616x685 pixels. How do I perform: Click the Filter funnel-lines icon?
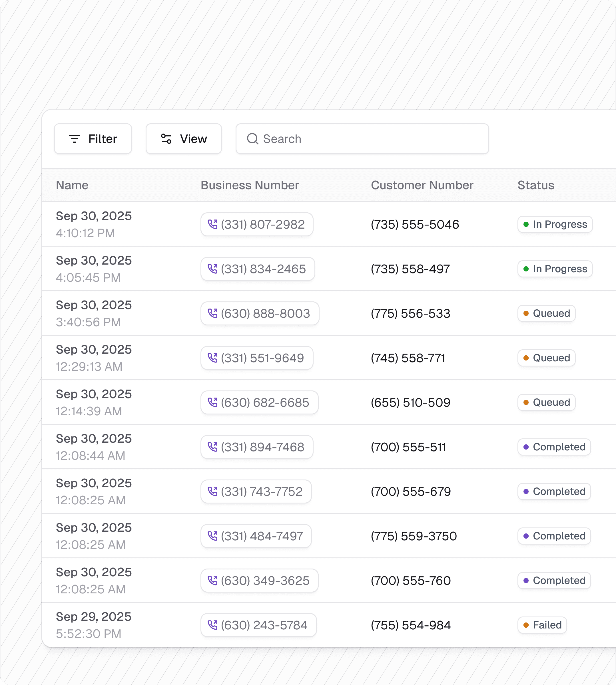[x=75, y=139]
